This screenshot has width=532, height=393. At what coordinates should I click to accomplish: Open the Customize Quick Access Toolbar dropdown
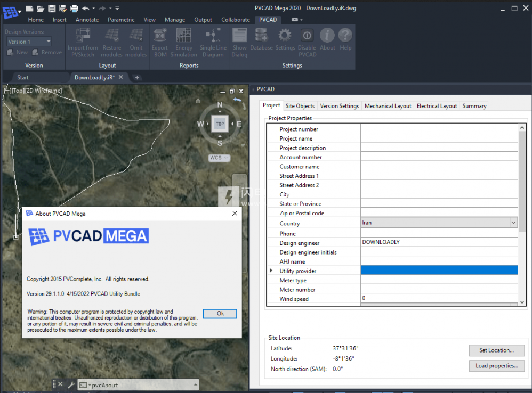[117, 9]
